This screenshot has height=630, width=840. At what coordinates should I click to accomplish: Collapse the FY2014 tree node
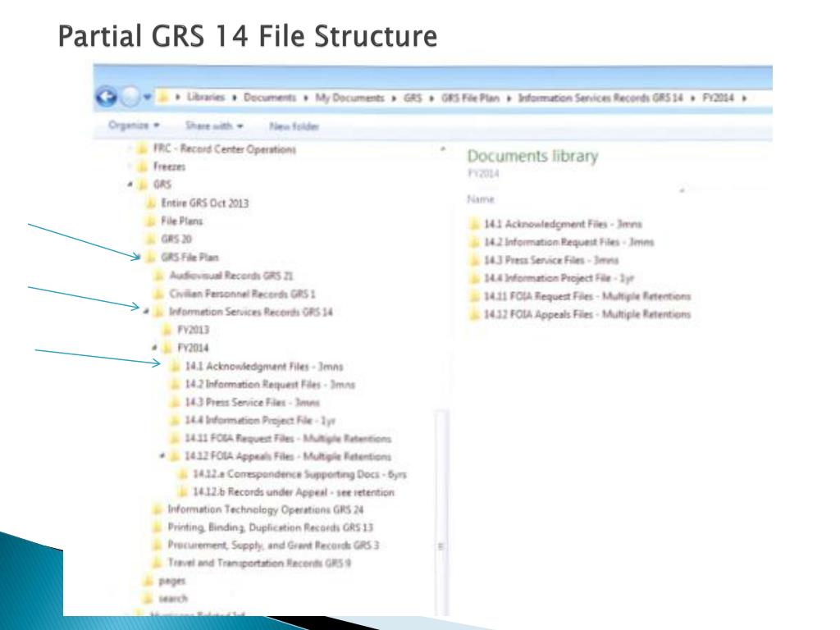tap(154, 348)
